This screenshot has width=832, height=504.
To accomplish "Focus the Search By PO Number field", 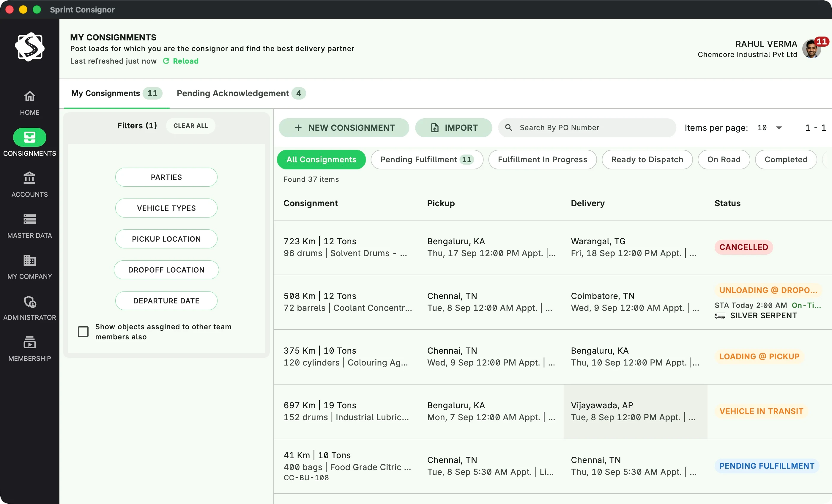I will (x=587, y=128).
